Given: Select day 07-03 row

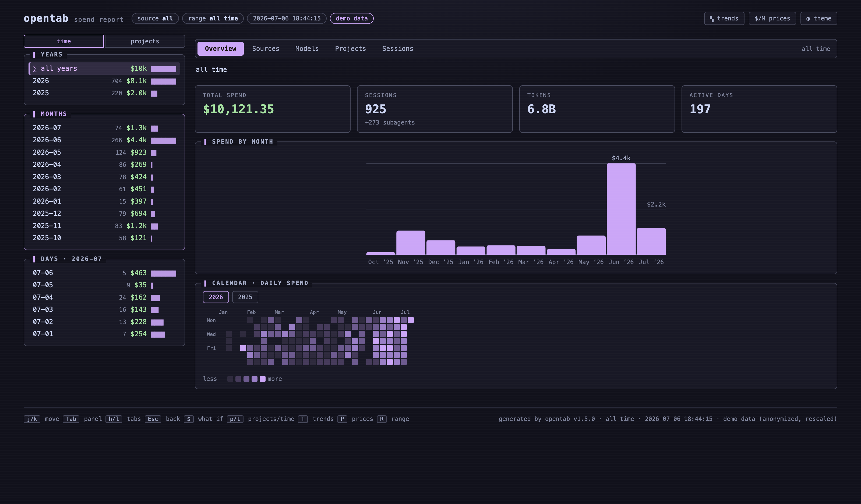Looking at the screenshot, I should [104, 310].
